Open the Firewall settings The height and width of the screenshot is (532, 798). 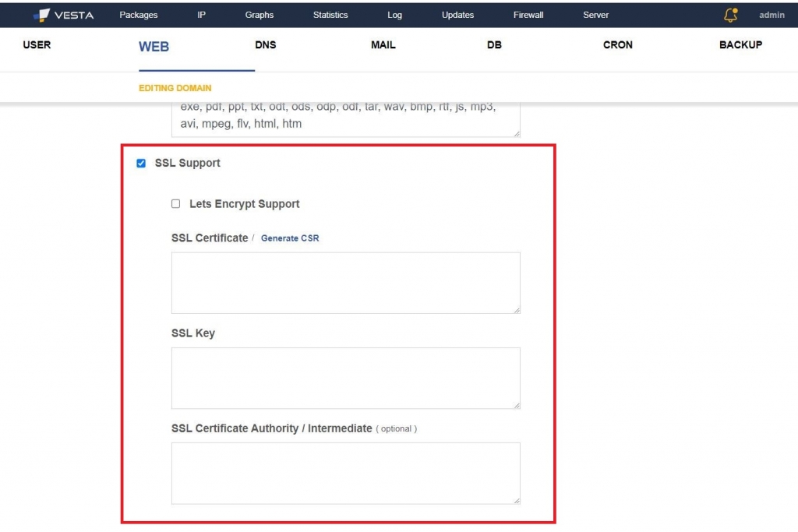coord(528,15)
